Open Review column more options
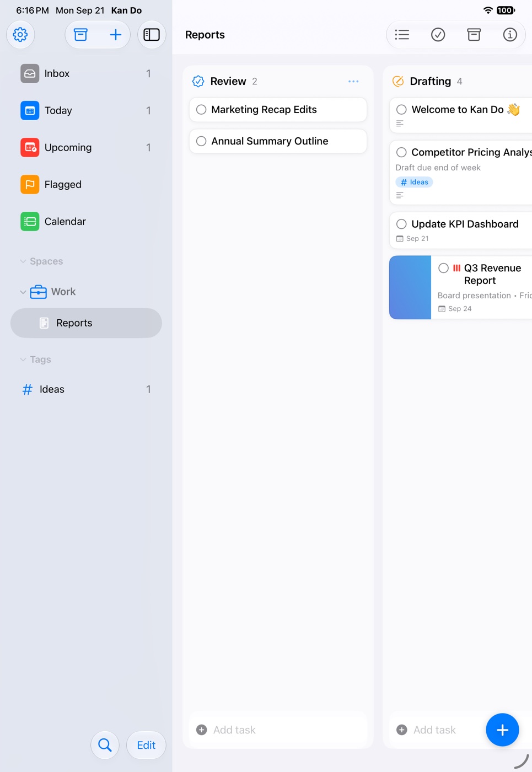Screen dimensions: 532x772 coord(353,82)
